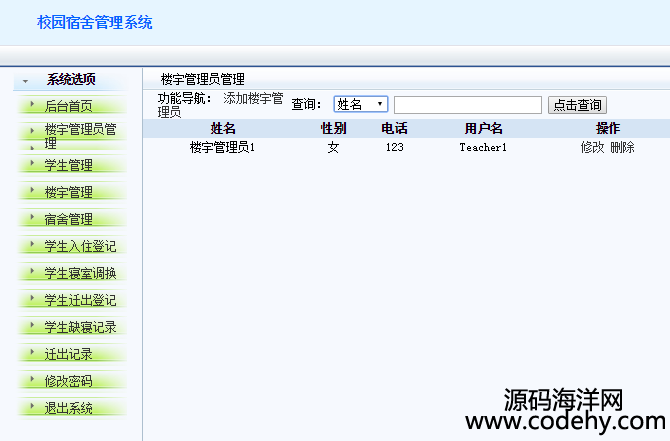Viewport: 670px width, 441px height.
Task: Click 退出系统 to log out
Action: pos(68,408)
